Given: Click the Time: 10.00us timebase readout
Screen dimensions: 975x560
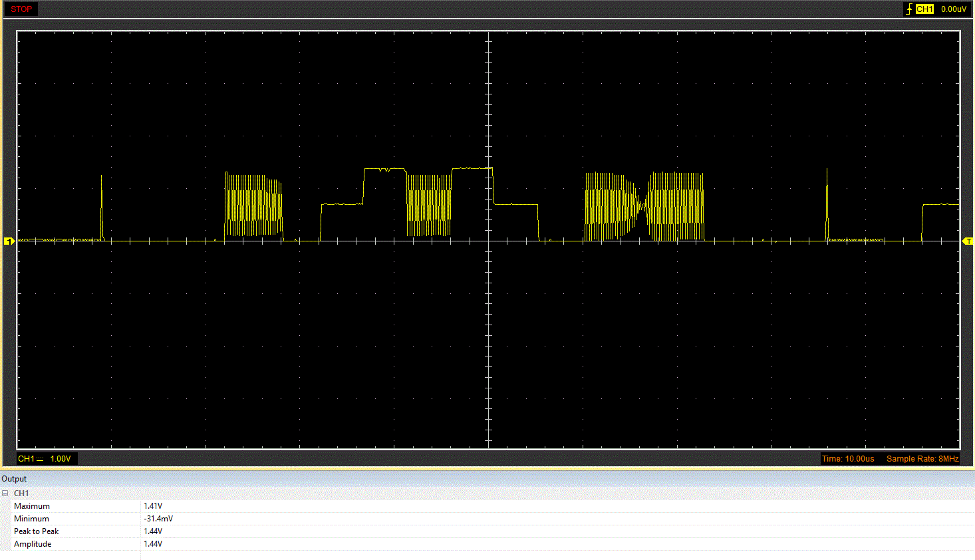Looking at the screenshot, I should [848, 459].
